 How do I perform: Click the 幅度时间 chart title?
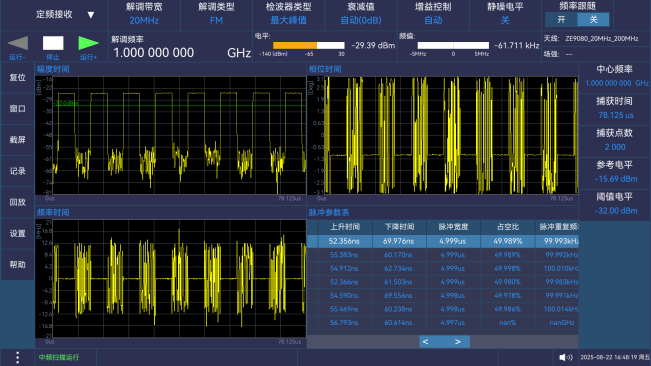(53, 69)
